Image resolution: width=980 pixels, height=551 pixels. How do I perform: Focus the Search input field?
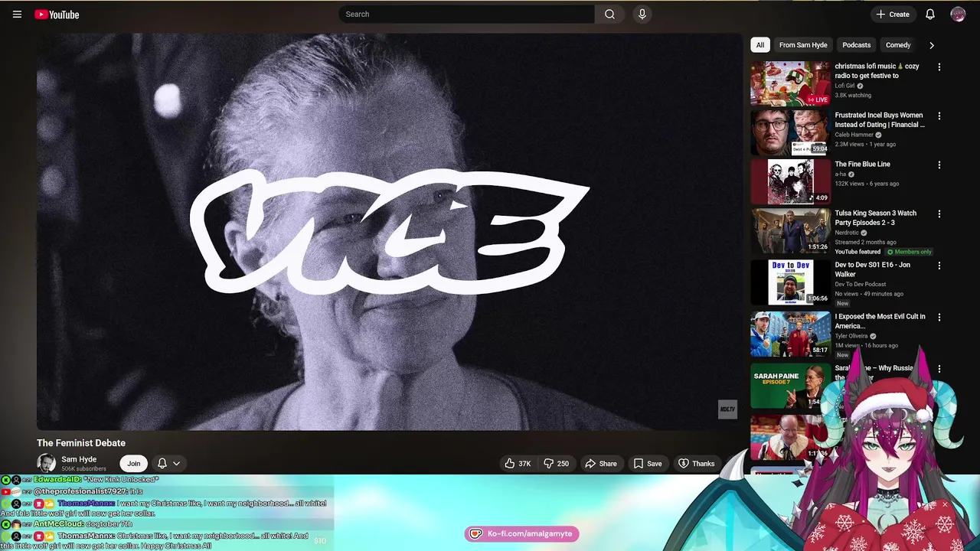click(467, 14)
